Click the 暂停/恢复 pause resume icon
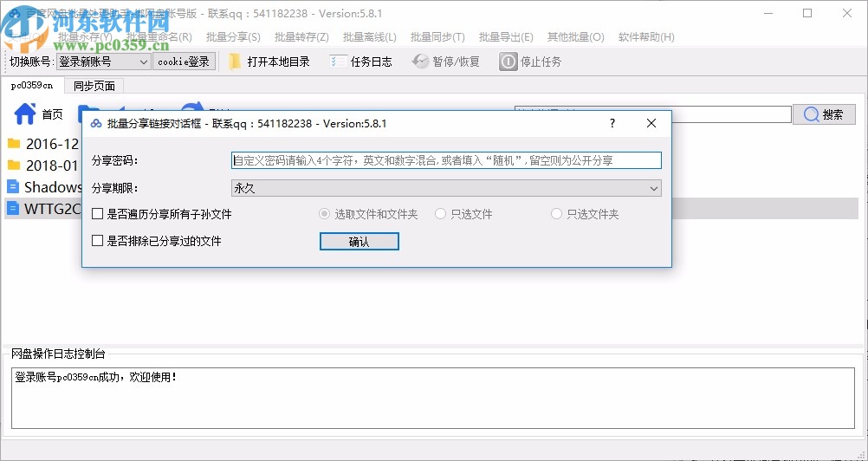 [421, 62]
